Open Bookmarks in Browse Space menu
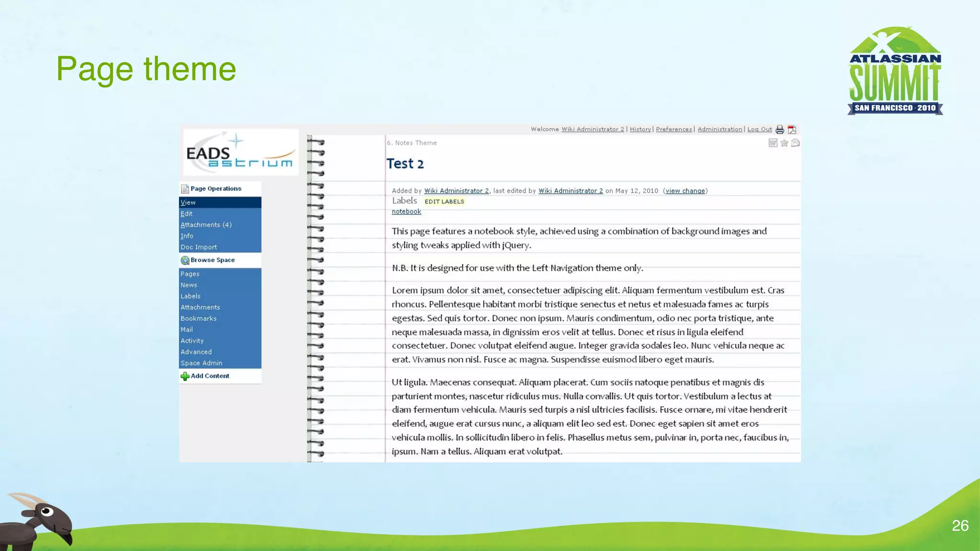This screenshot has height=551, width=980. click(199, 319)
